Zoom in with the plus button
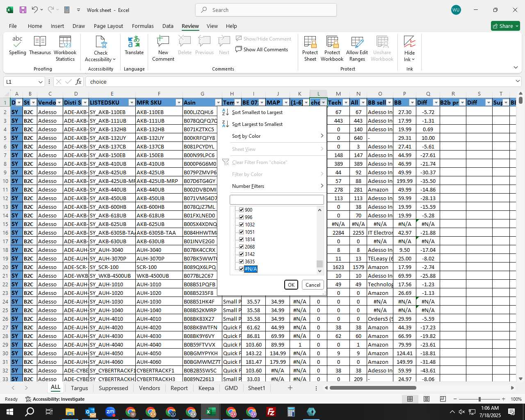 point(503,399)
